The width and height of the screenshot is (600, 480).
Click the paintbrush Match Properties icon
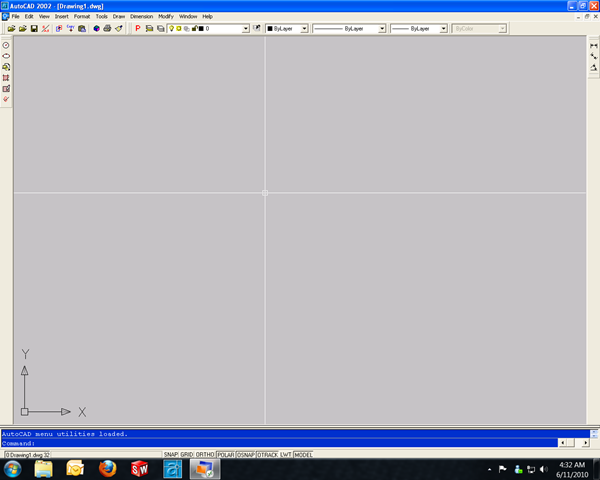point(119,29)
